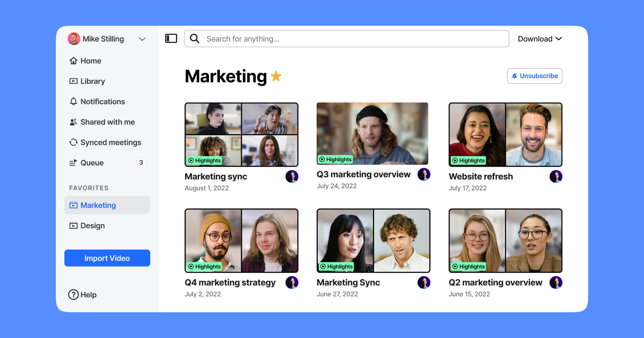Click owner avatar beside Q3 marketing overview

pos(424,174)
